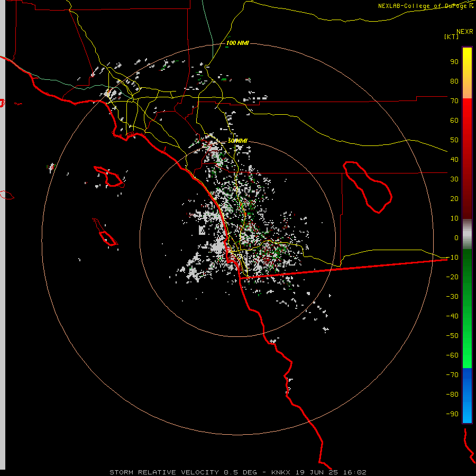Click the -90 value on the velocity scale
This screenshot has width=476, height=476.
452,414
